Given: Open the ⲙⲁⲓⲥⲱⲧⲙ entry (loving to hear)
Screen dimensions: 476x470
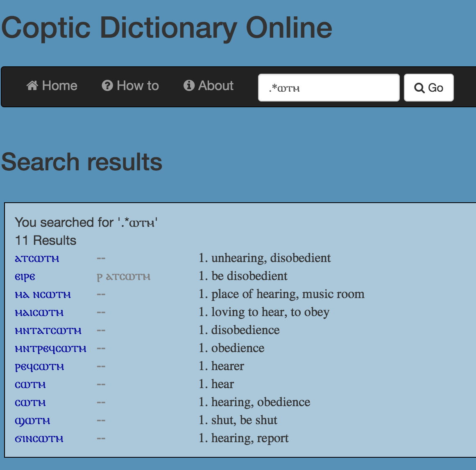Looking at the screenshot, I should [39, 313].
